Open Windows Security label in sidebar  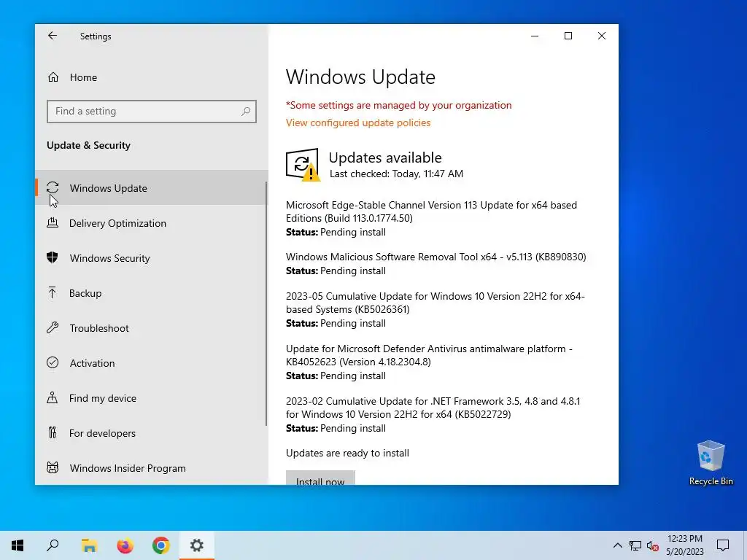(109, 258)
